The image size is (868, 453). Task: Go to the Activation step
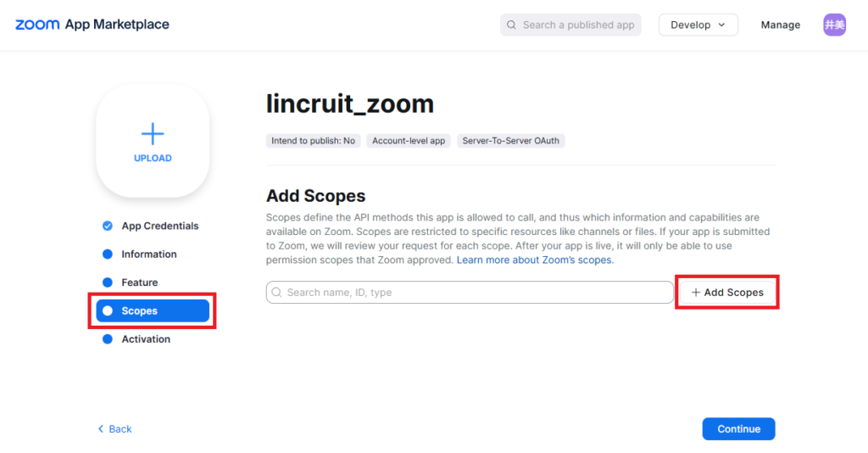coord(145,339)
